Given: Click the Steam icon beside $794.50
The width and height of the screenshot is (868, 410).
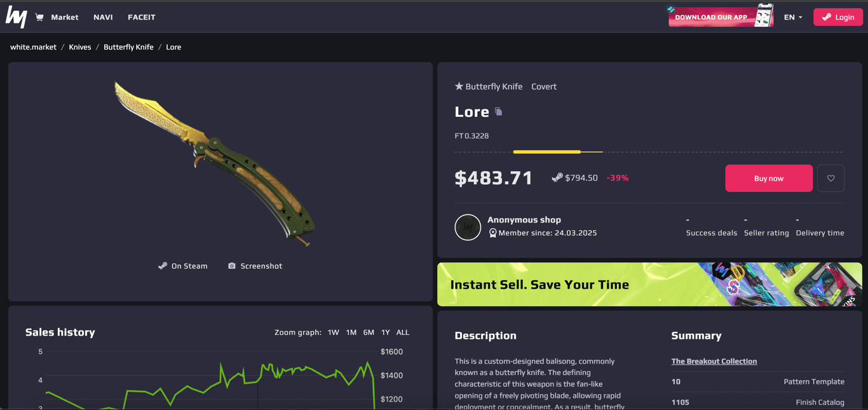Looking at the screenshot, I should (557, 178).
